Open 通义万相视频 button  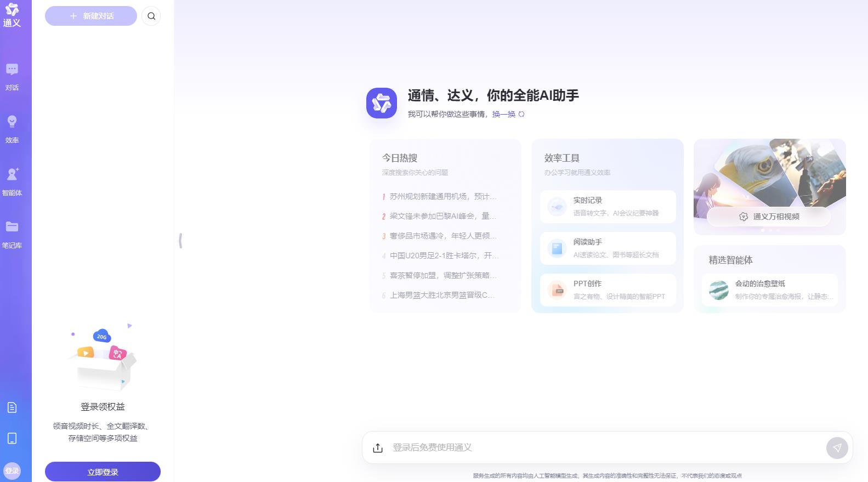tap(769, 217)
